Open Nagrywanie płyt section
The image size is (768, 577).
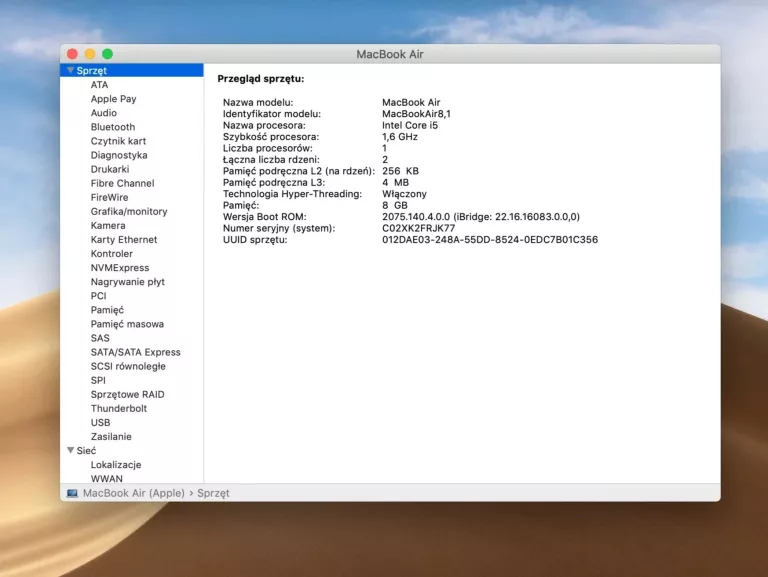127,282
